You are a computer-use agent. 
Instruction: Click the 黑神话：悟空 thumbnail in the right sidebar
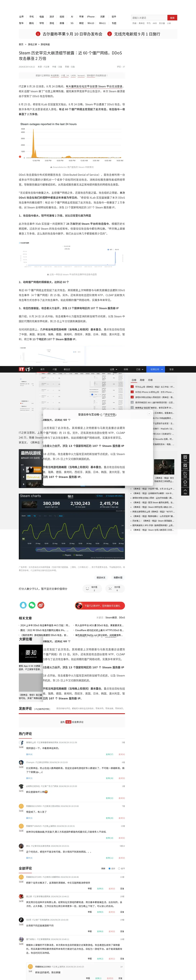click(x=164, y=466)
